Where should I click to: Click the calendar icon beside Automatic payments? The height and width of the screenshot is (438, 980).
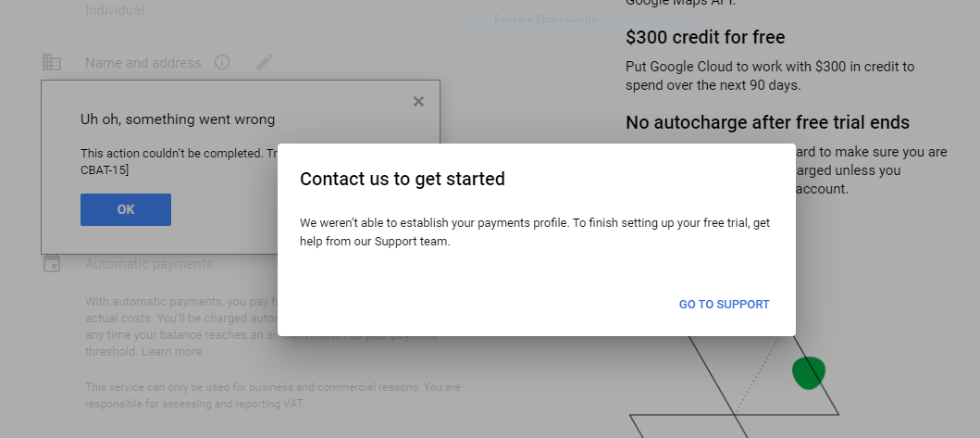click(52, 263)
